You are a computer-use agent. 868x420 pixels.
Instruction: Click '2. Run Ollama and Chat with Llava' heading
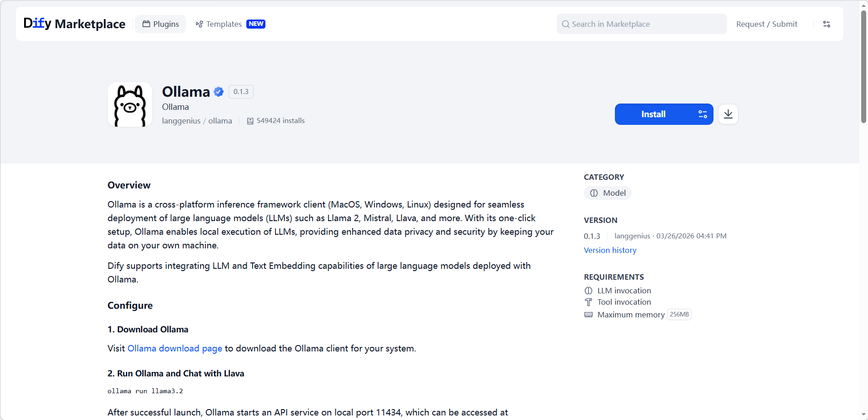pos(176,373)
